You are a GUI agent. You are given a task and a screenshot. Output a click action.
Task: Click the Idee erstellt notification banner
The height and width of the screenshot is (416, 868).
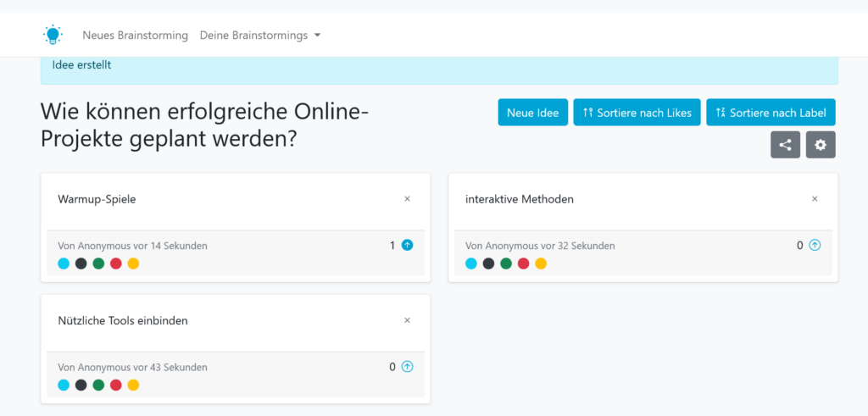pos(440,70)
